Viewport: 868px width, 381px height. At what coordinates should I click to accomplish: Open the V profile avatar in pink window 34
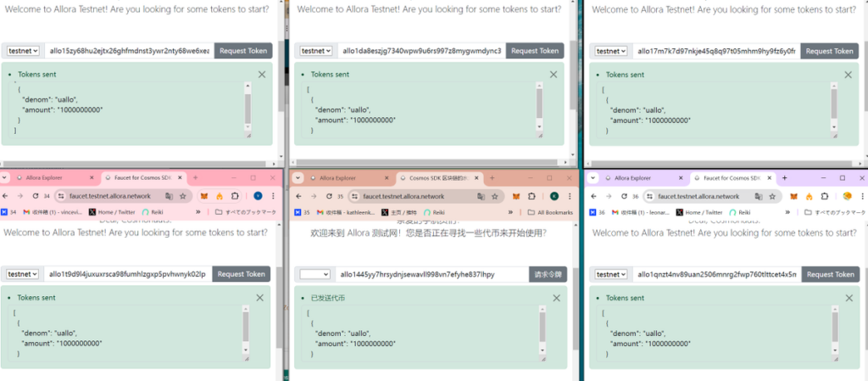(x=258, y=196)
